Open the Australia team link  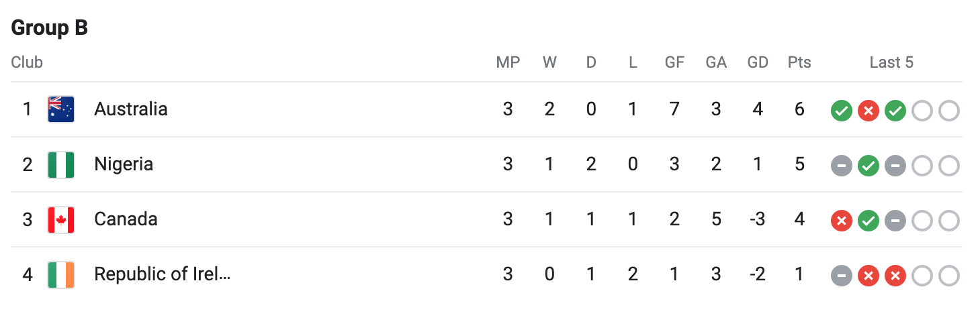tap(130, 109)
